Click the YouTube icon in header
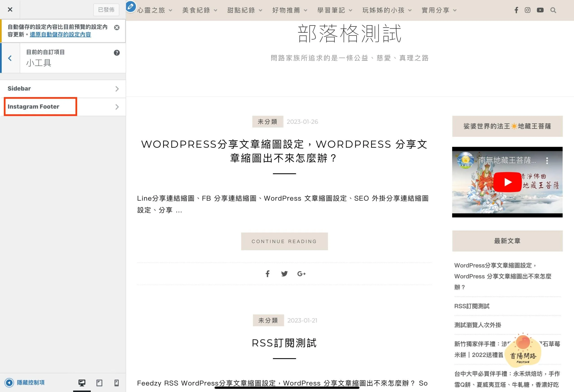This screenshot has width=574, height=392. click(540, 10)
